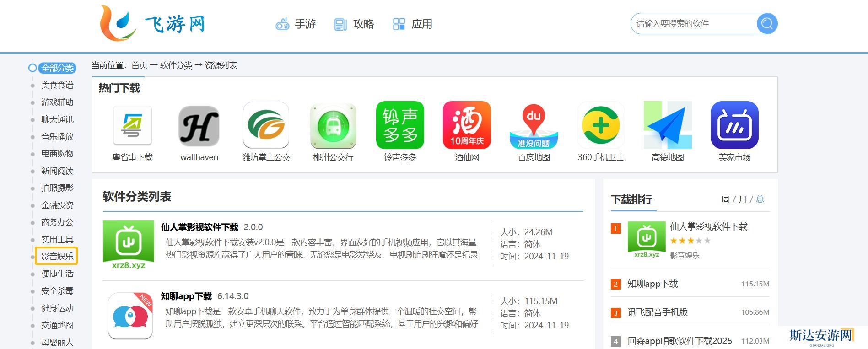Open the 高德地图 paper plane icon
Screen dimensions: 868x349
coord(668,125)
